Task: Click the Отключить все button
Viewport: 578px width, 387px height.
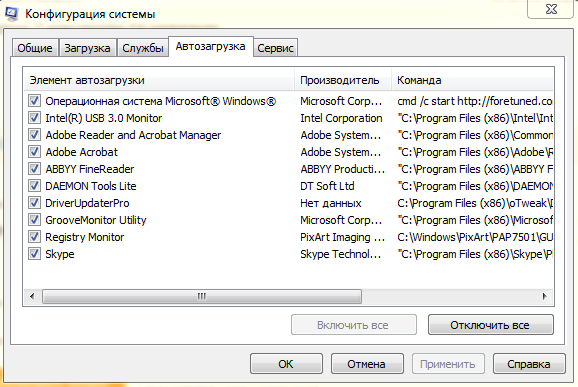Action: [490, 325]
